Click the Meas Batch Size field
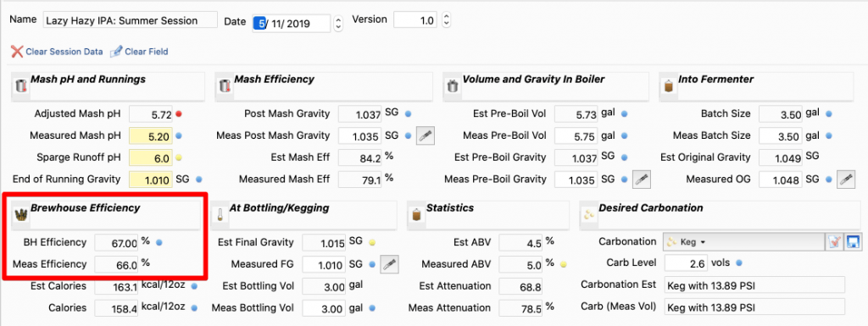Viewport: 868px width, 326px height. 781,136
